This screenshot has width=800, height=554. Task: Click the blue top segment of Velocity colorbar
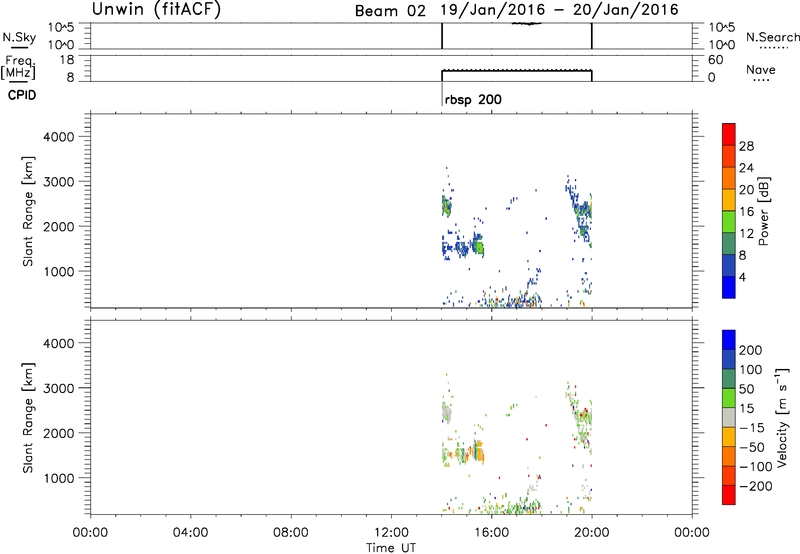pyautogui.click(x=729, y=340)
